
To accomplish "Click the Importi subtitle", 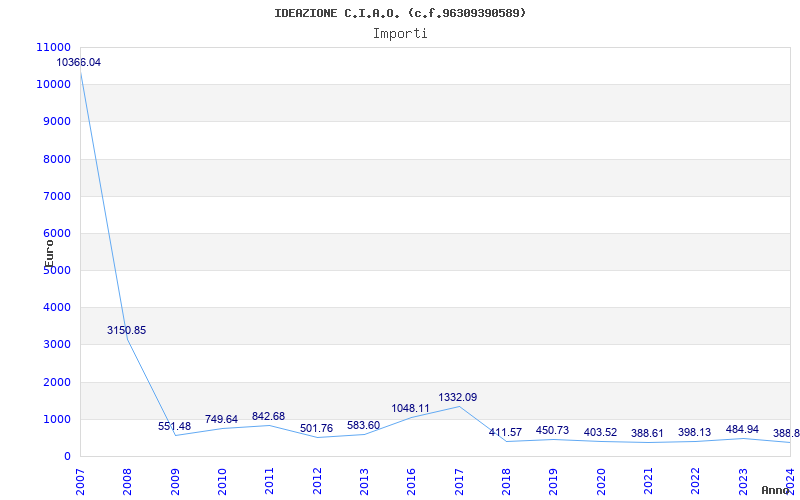I will pos(400,34).
